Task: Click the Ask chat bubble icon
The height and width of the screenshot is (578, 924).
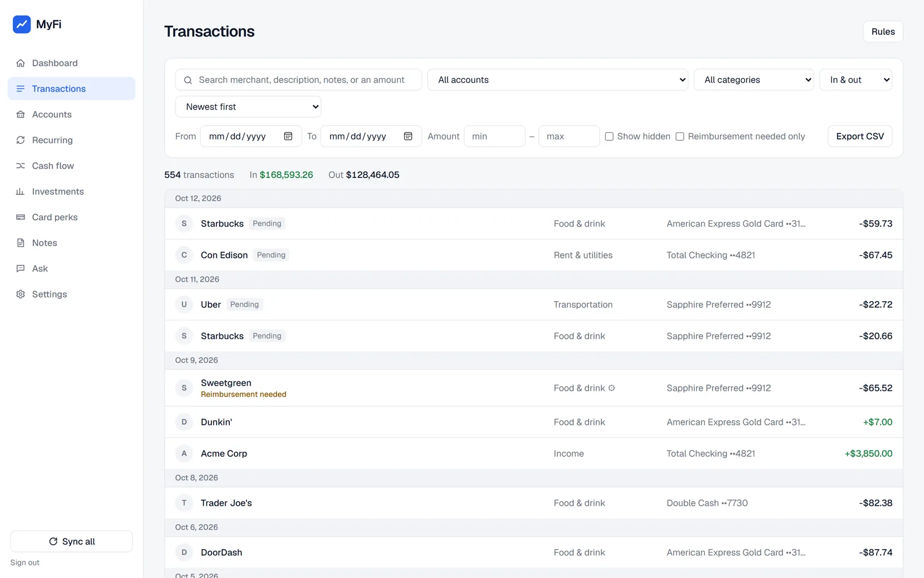Action: 20,269
